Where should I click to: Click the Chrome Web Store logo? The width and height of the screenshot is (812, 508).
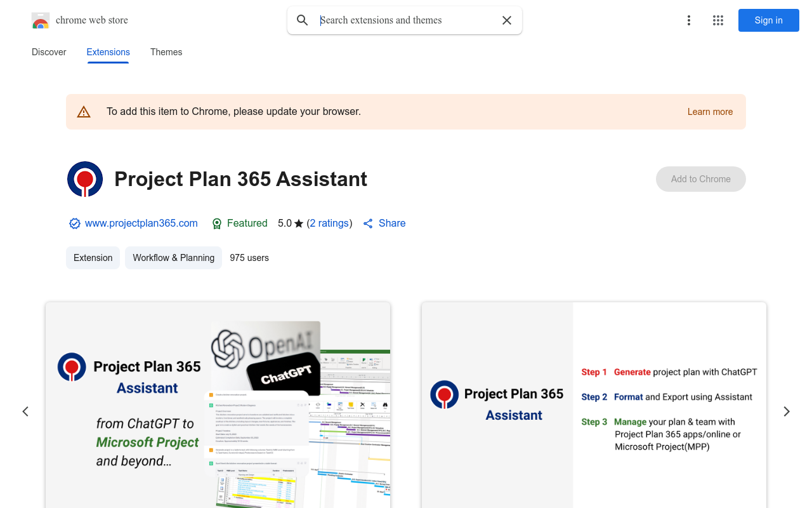41,20
